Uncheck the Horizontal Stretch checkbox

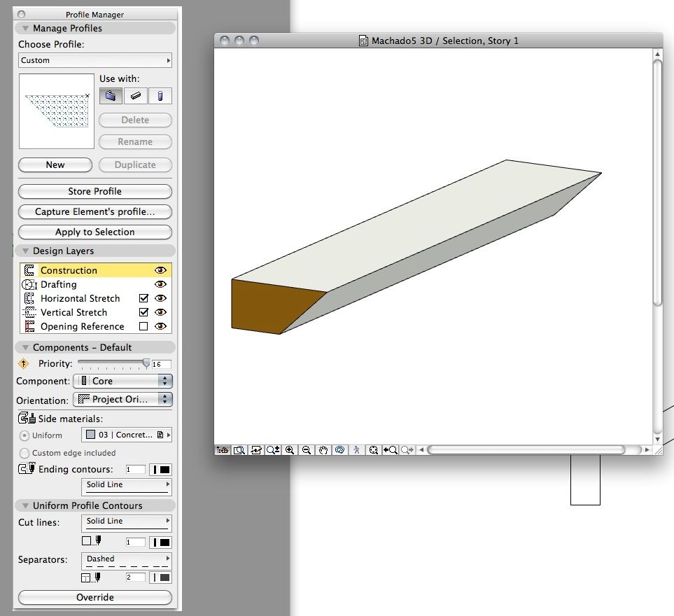tap(143, 298)
